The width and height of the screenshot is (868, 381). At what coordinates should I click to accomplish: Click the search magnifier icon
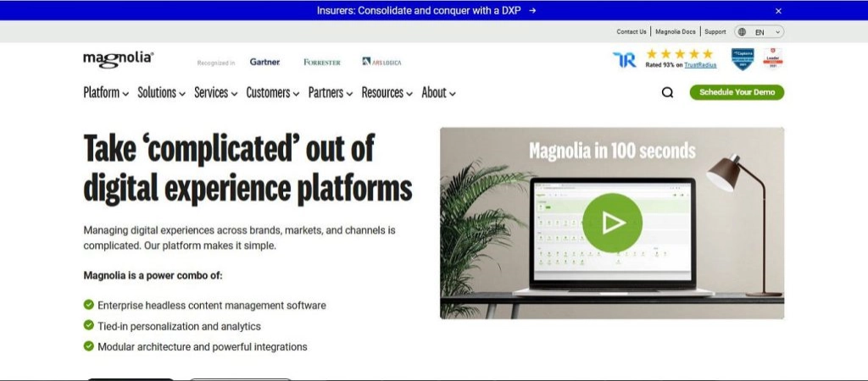[x=667, y=92]
